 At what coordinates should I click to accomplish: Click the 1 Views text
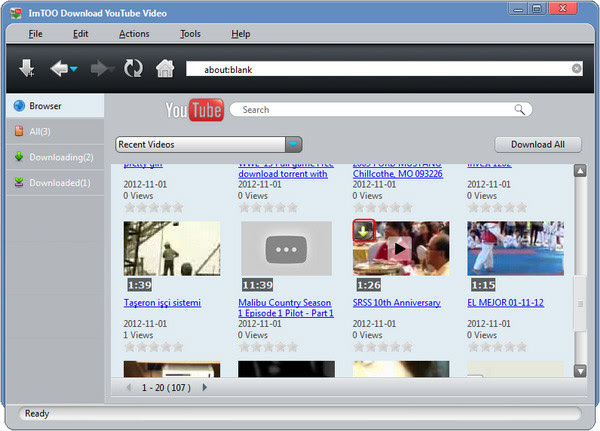[x=138, y=335]
